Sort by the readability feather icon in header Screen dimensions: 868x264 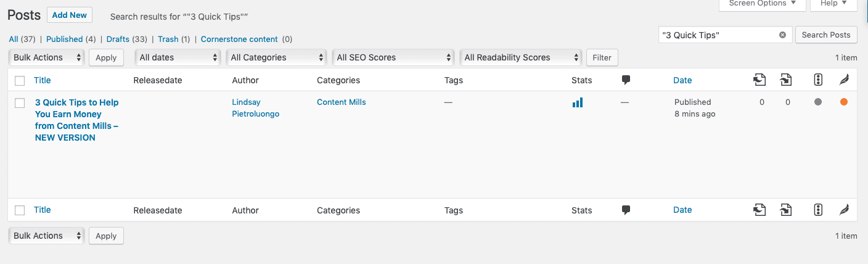[843, 80]
